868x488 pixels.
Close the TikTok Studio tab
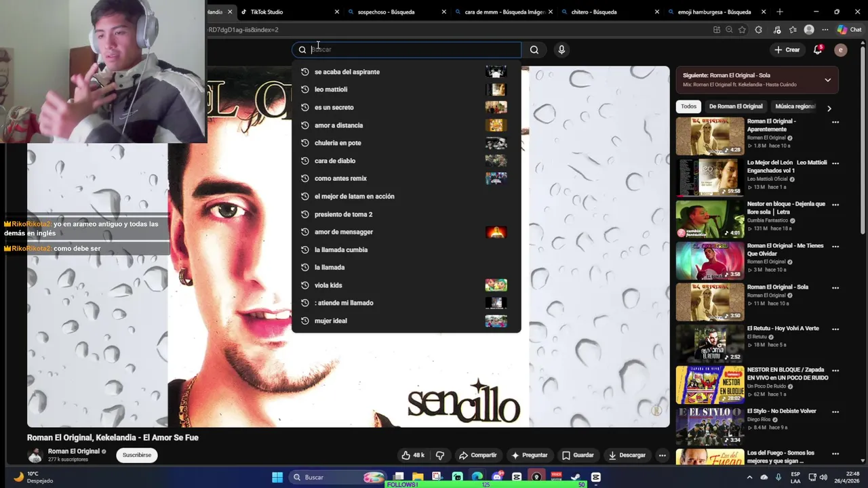click(x=337, y=12)
